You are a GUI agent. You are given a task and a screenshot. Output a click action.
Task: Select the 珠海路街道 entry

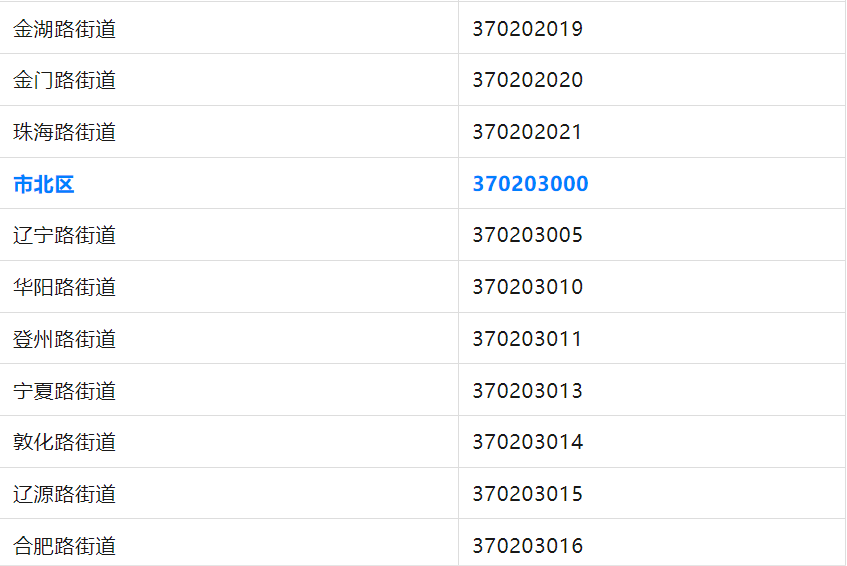pos(65,132)
